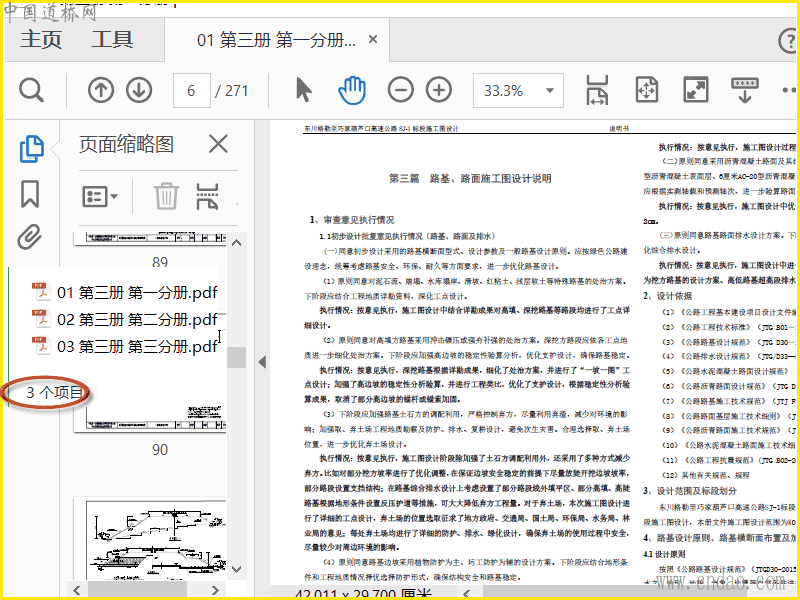Image resolution: width=800 pixels, height=600 pixels.
Task: Select page 90 thumbnail label
Action: click(x=160, y=449)
